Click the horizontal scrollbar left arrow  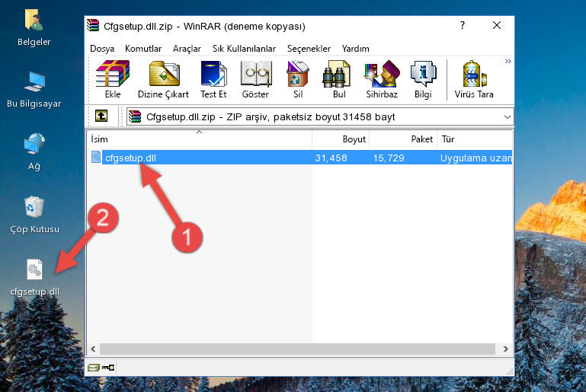(94, 349)
